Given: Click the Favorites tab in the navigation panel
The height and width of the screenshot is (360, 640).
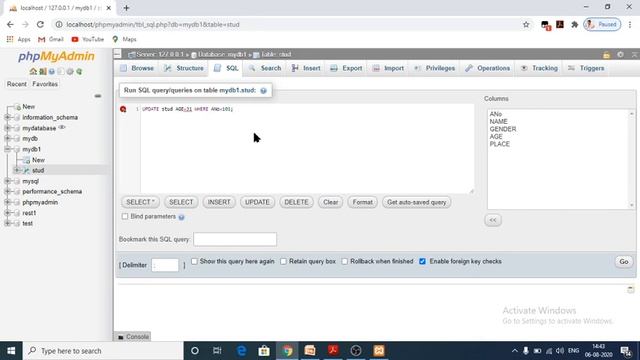Looking at the screenshot, I should (45, 84).
